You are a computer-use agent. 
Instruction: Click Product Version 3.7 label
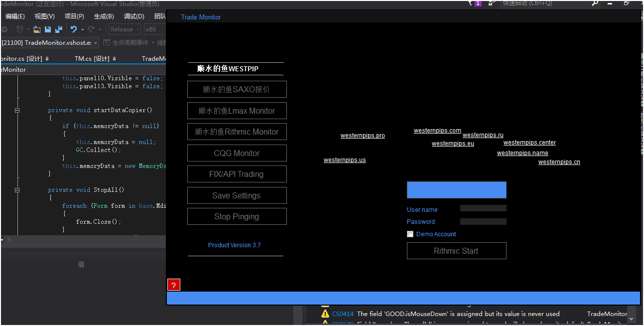pos(234,245)
